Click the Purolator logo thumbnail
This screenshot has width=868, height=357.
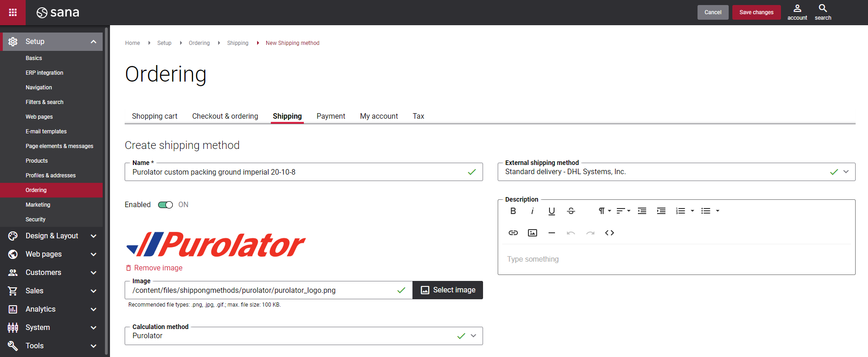coord(215,244)
